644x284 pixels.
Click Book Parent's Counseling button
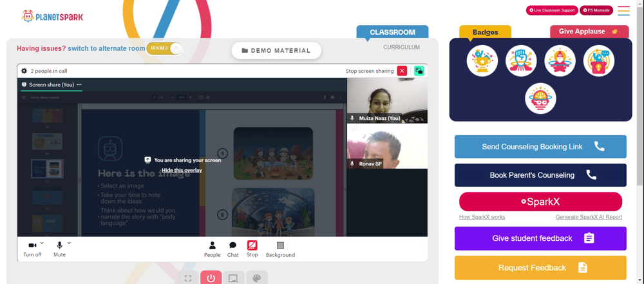click(x=540, y=175)
